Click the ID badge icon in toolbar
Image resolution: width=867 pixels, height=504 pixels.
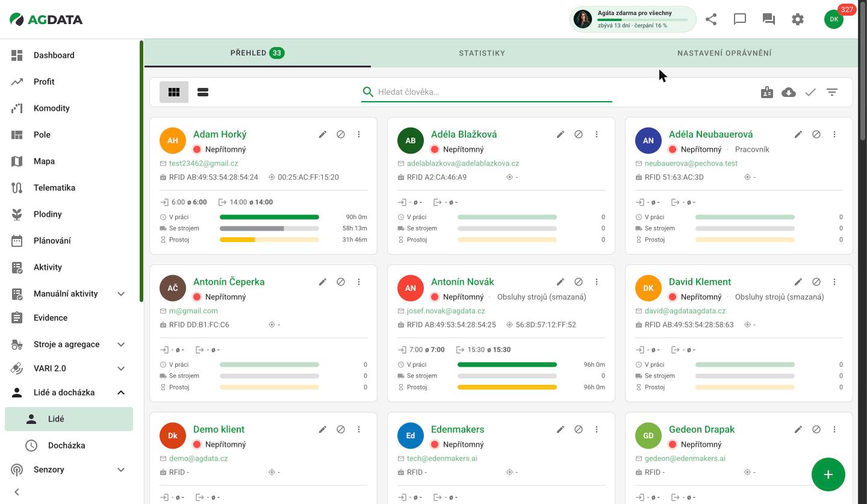767,92
